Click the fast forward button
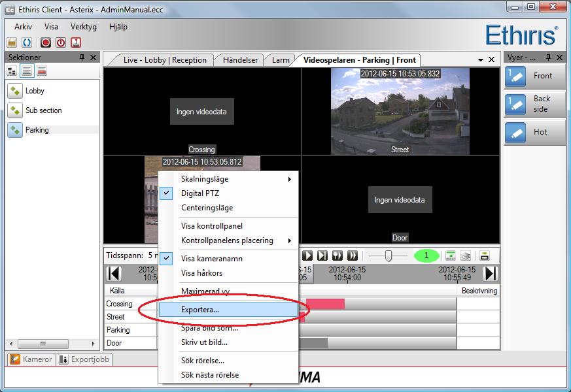 pyautogui.click(x=352, y=255)
